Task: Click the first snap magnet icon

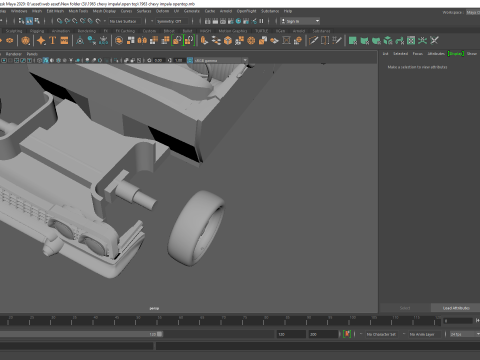Action: [x=59, y=21]
